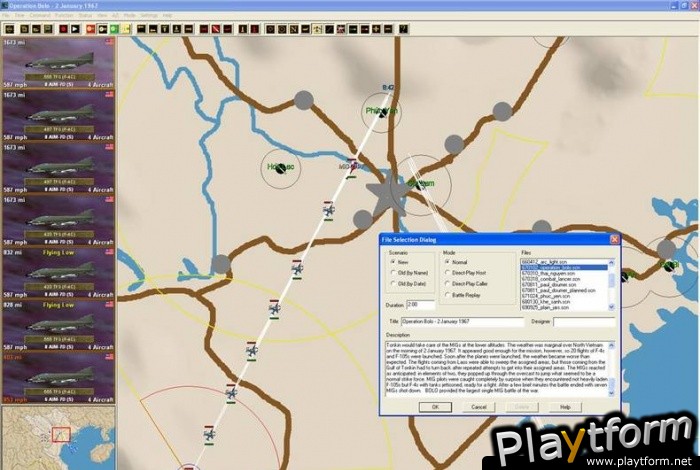This screenshot has height=470, width=700.
Task: Click the Designer input field
Action: (x=584, y=322)
